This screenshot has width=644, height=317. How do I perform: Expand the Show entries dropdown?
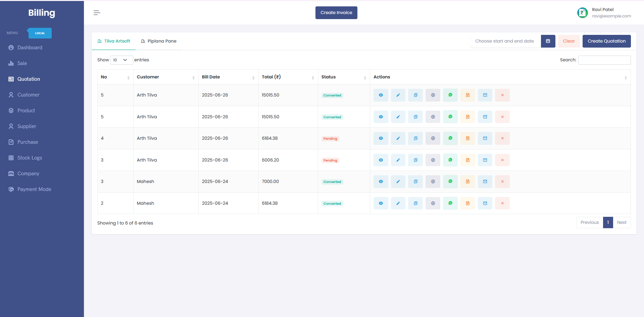(x=121, y=60)
